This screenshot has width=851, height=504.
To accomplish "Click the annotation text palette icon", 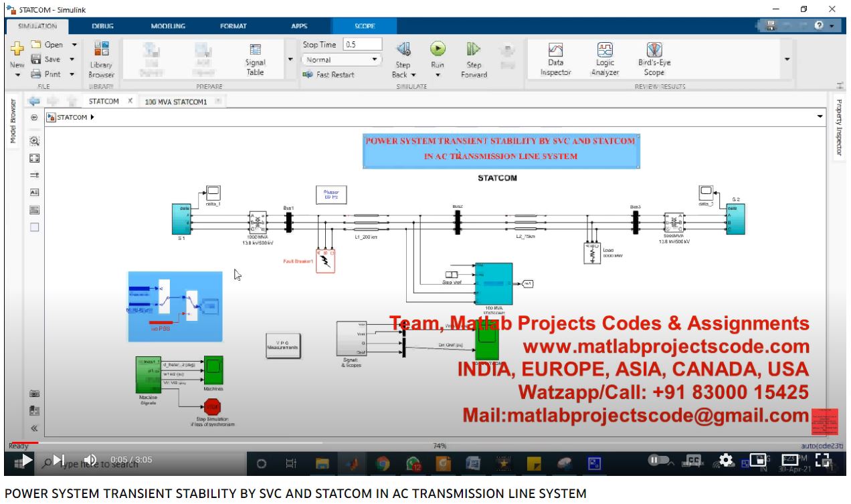I will tap(35, 192).
